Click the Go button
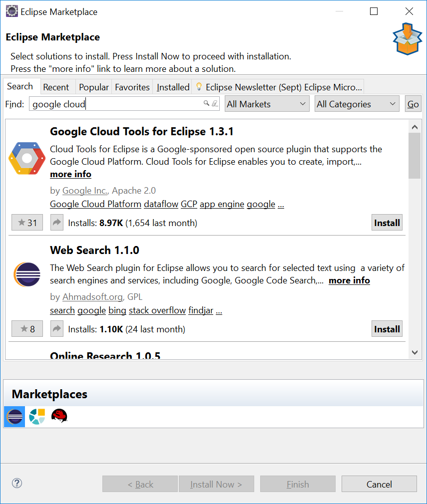 tap(413, 104)
